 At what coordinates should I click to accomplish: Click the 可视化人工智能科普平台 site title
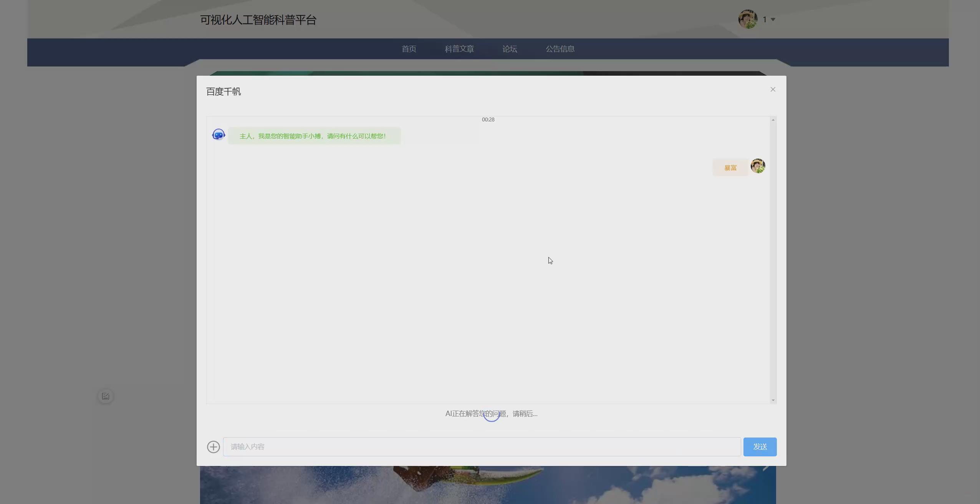(258, 20)
